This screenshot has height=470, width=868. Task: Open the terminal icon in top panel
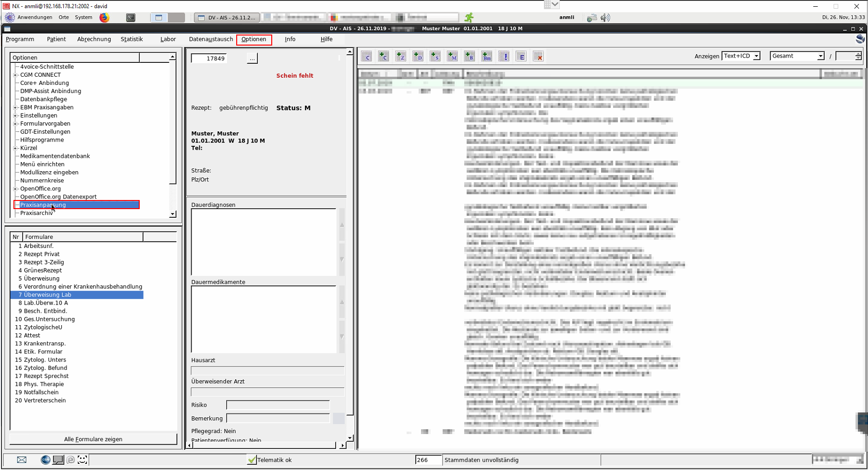tap(131, 17)
